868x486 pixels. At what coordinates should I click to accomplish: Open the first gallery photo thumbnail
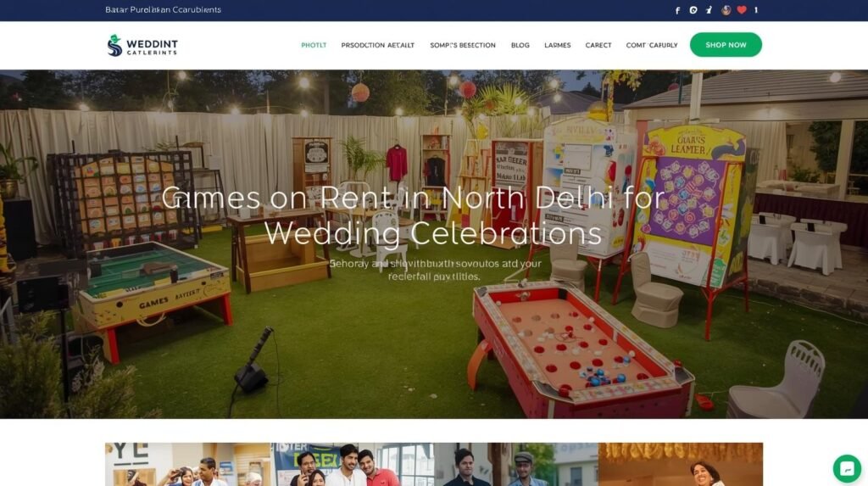click(x=187, y=465)
